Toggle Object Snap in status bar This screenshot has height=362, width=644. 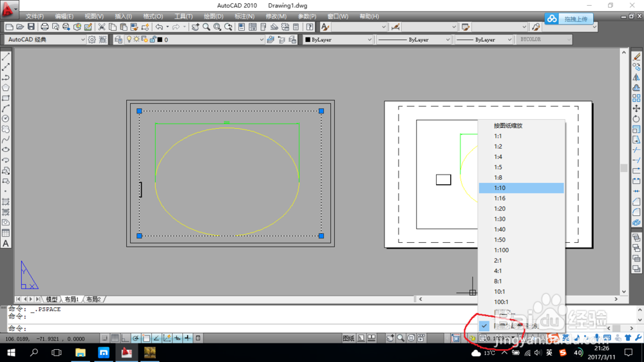pos(146,338)
